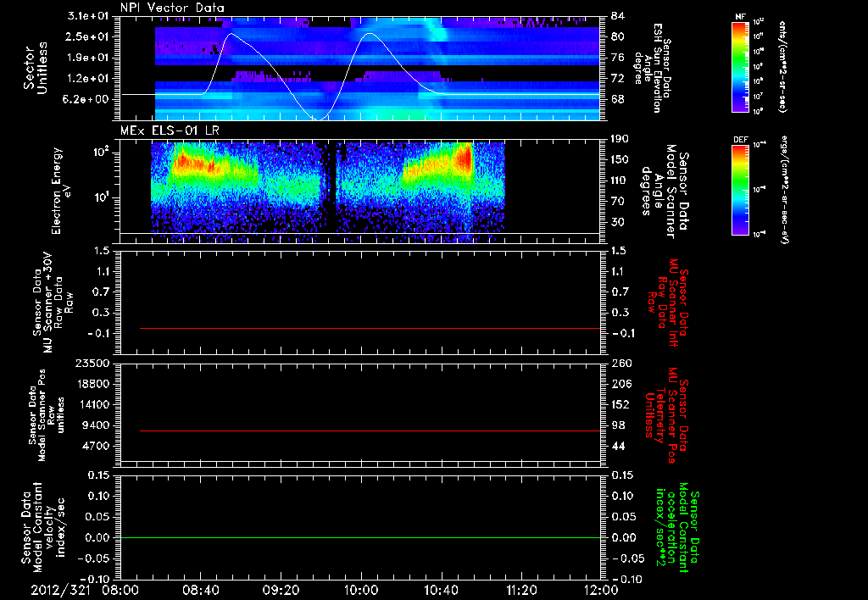Click the '23500' scanner position tick label
The width and height of the screenshot is (868, 600).
[x=92, y=363]
